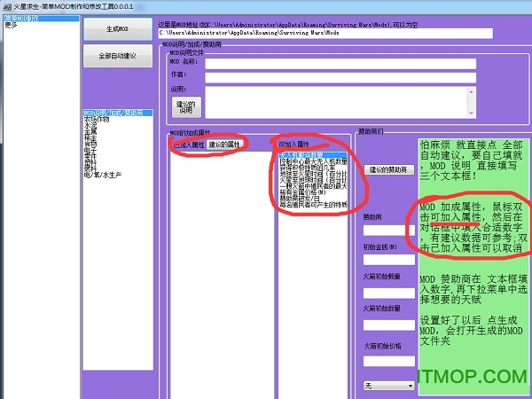Select 金属 in the category list
This screenshot has height=399, width=532.
(x=118, y=131)
